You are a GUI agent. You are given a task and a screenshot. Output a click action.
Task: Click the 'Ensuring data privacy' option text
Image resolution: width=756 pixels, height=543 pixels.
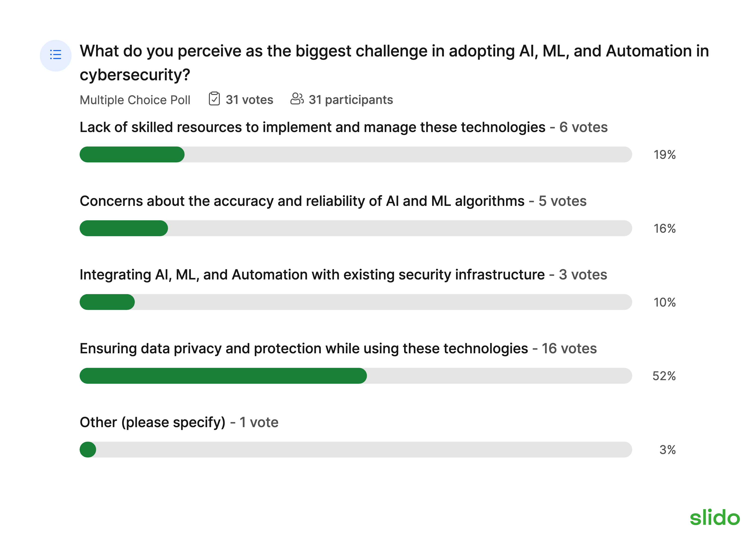click(304, 349)
